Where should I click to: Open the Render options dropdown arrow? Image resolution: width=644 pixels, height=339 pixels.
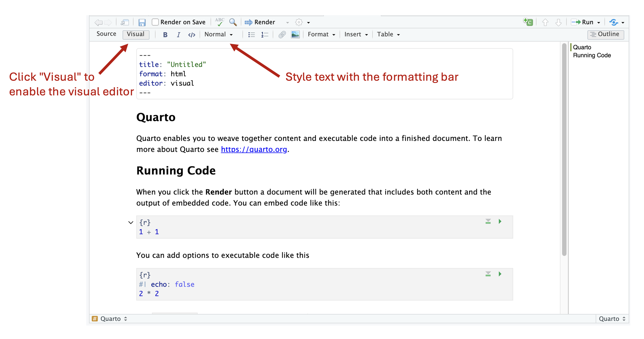(287, 23)
